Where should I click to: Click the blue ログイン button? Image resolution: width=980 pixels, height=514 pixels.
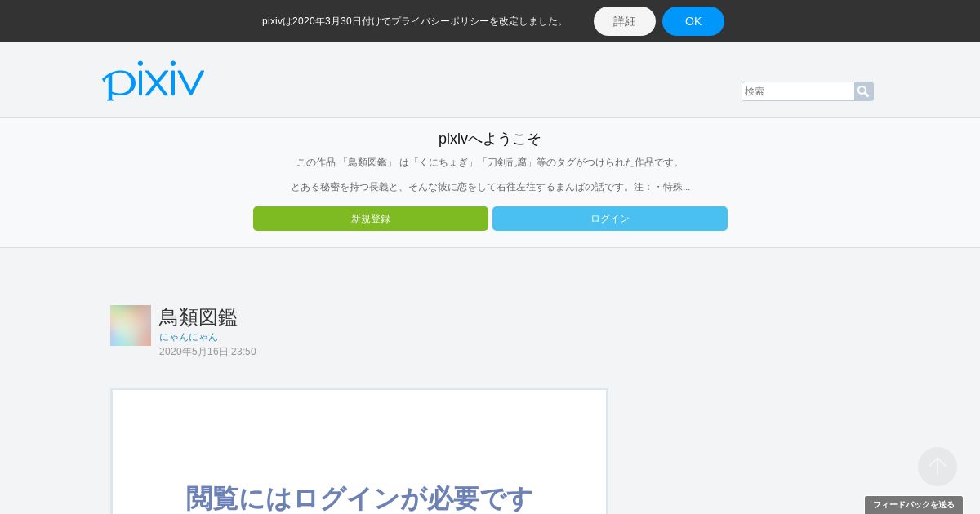(610, 219)
